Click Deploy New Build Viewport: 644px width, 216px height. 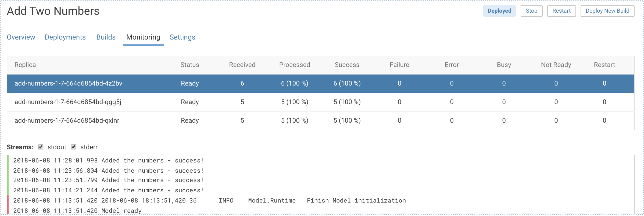(x=607, y=11)
